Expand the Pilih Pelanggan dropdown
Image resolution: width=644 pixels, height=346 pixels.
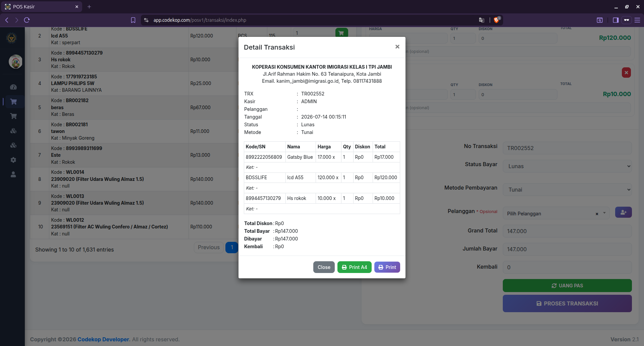(604, 213)
